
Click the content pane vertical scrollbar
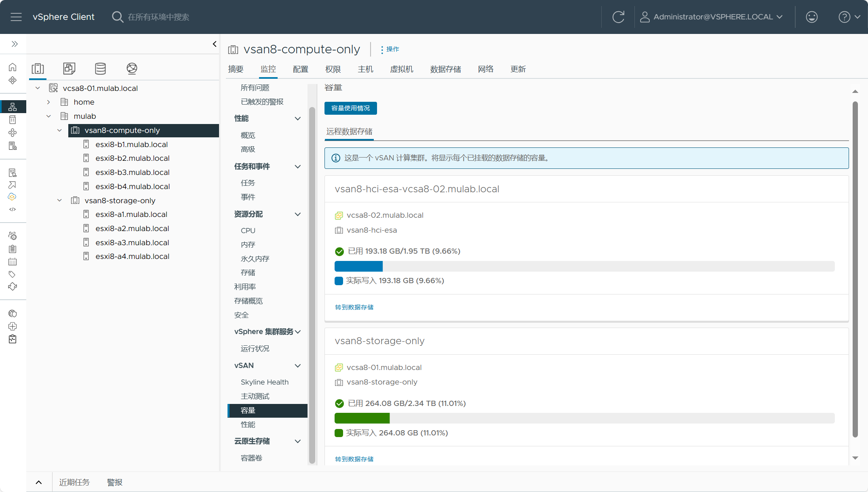click(855, 269)
